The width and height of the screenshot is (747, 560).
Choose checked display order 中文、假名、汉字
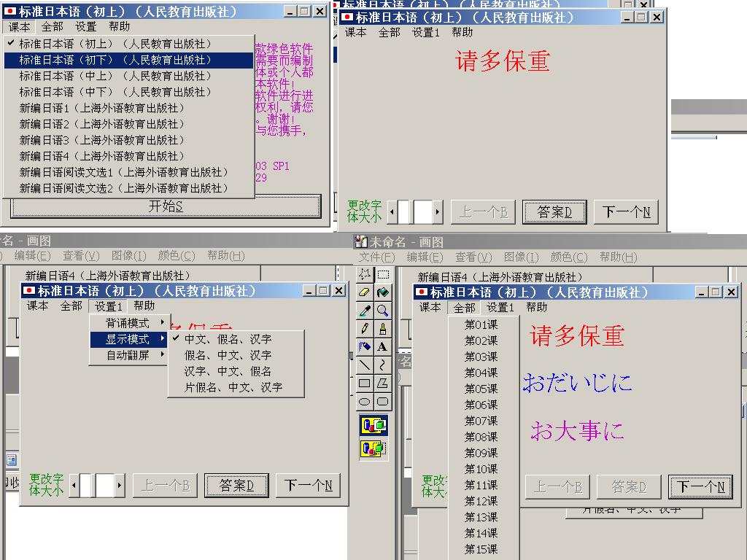click(x=236, y=339)
